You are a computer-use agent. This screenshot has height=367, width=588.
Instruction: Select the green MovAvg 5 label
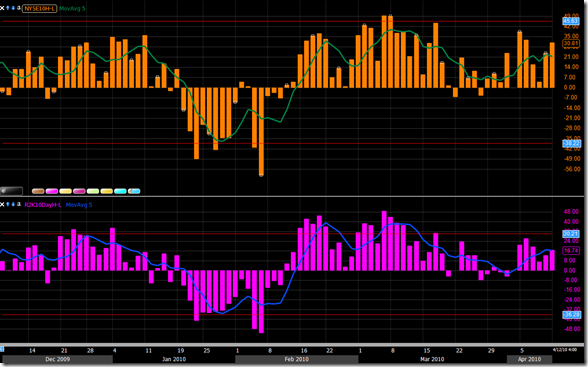(x=72, y=8)
